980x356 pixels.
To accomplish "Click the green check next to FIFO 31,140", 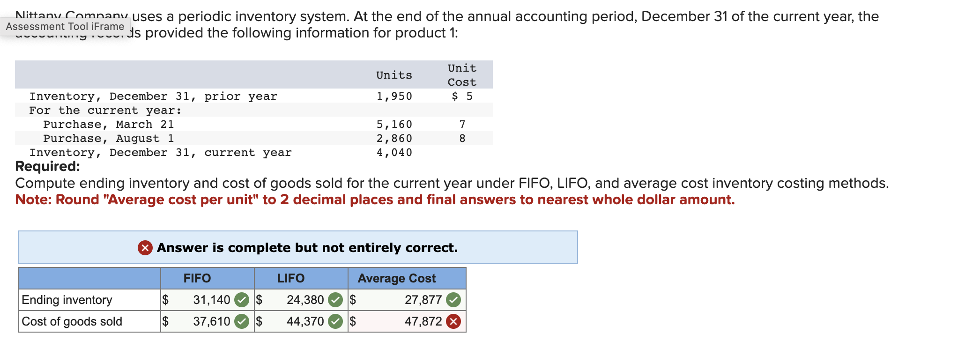I will (x=242, y=300).
